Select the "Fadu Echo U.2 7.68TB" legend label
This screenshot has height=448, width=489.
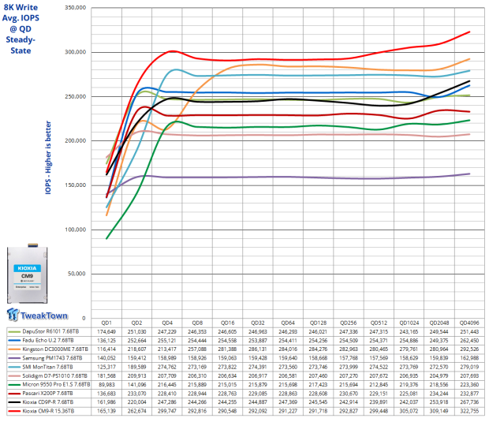pyautogui.click(x=48, y=341)
